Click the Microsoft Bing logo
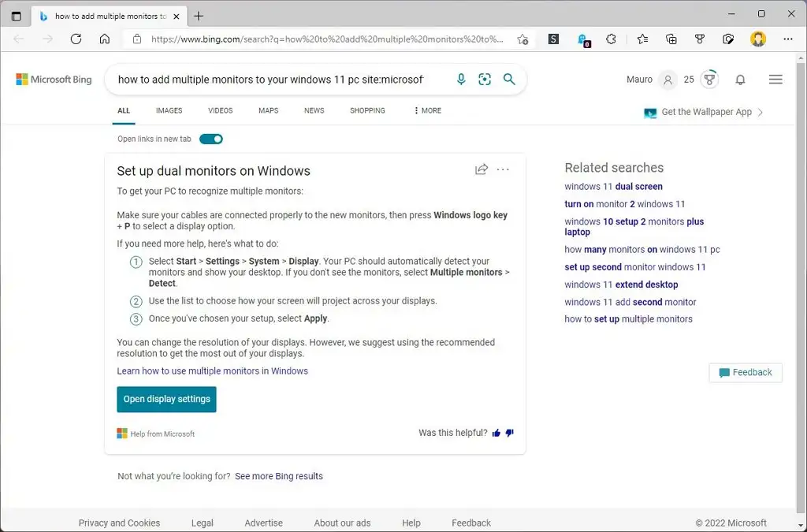Image resolution: width=807 pixels, height=532 pixels. tap(53, 79)
